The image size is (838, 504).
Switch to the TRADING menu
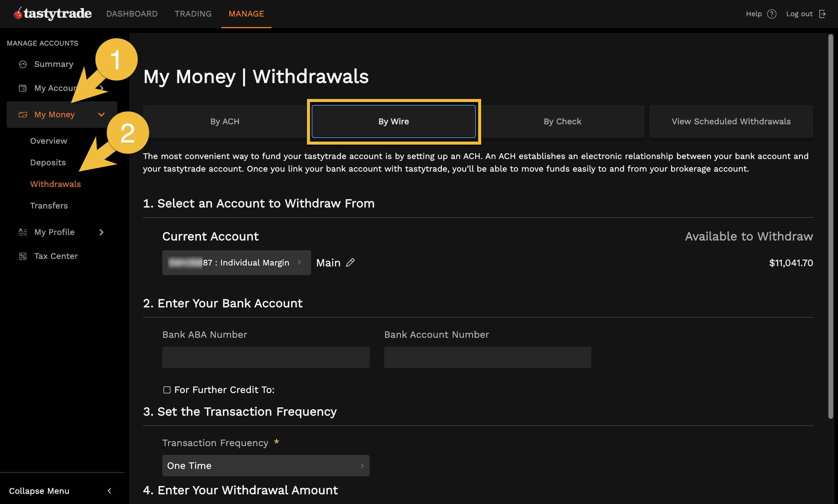point(193,13)
